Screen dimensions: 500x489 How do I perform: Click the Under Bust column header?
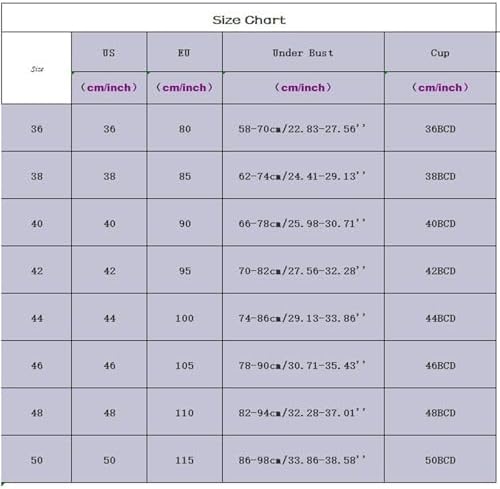point(303,52)
